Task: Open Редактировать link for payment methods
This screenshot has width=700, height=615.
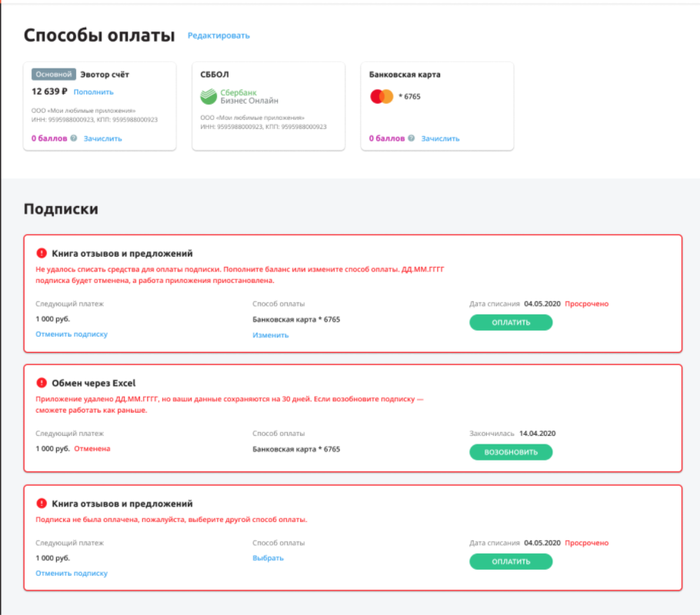Action: (x=218, y=35)
